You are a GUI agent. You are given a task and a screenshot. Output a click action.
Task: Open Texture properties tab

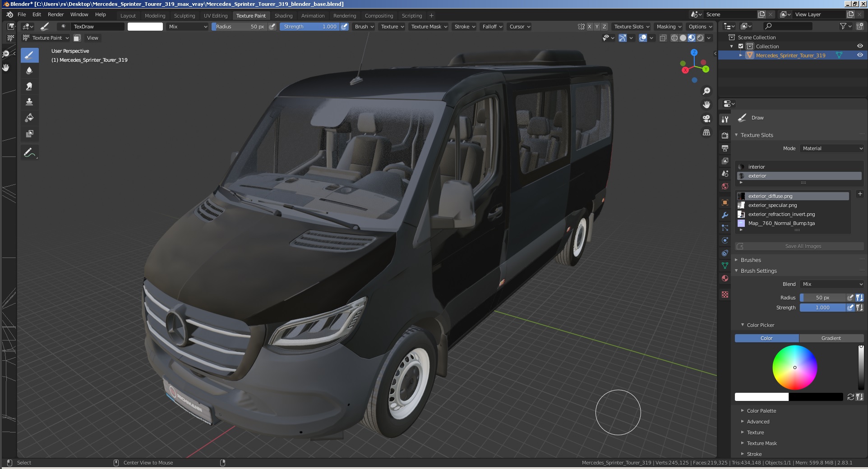coord(725,294)
